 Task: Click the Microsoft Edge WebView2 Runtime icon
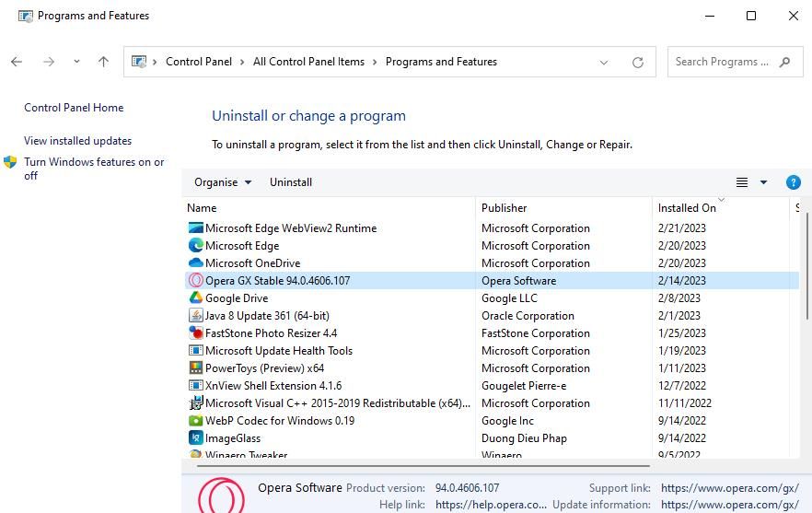[x=196, y=228]
